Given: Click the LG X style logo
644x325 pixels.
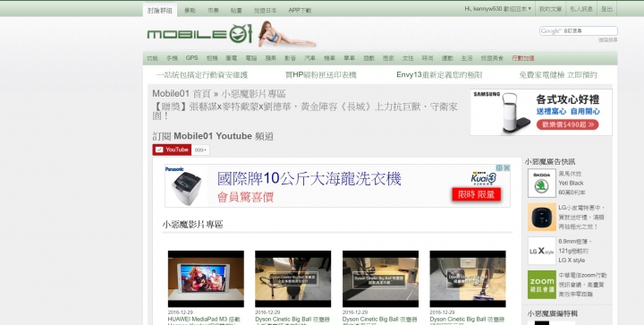Looking at the screenshot, I should click(x=542, y=251).
